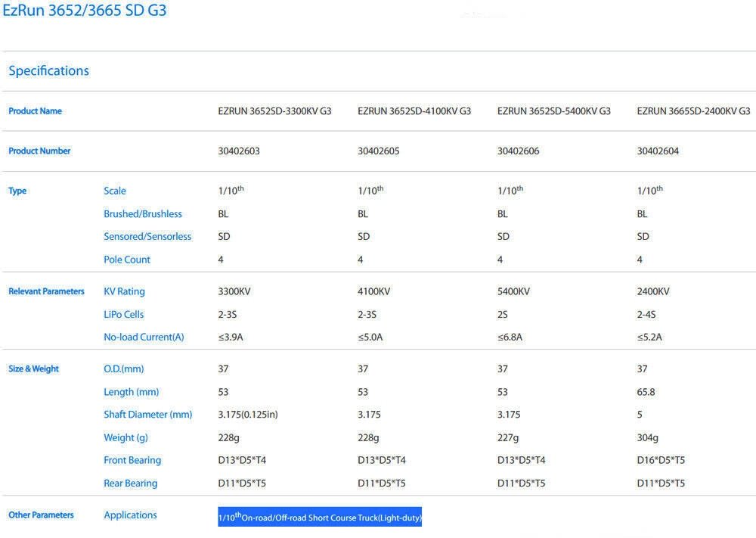Select the Sensored/Sensorless row label
This screenshot has width=756, height=538.
147,237
